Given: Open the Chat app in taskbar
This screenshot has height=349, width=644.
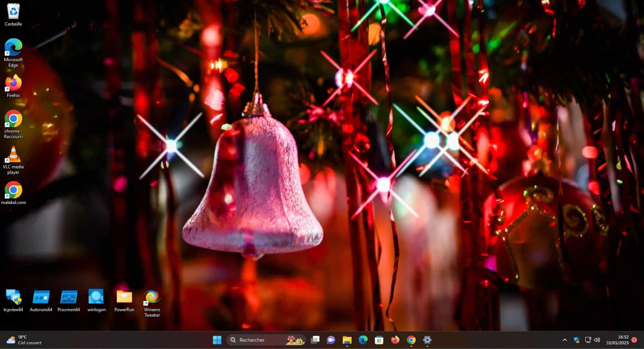Looking at the screenshot, I should pos(331,340).
